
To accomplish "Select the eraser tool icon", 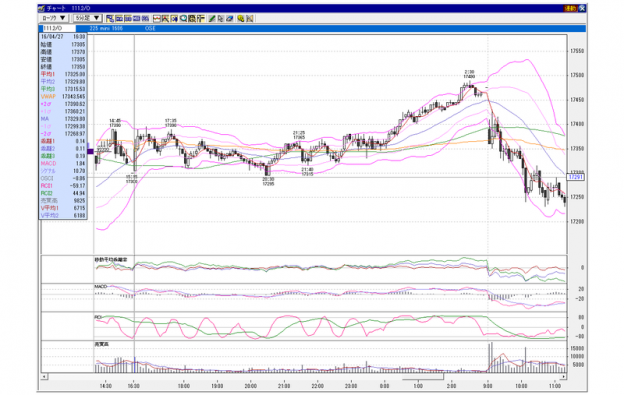I will click(230, 18).
